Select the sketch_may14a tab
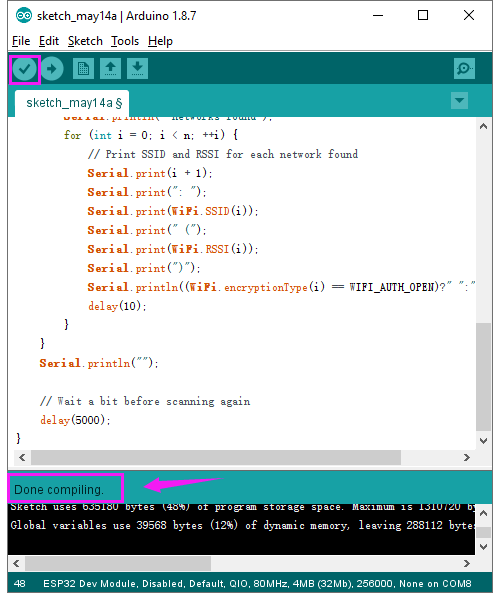This screenshot has height=600, width=500. [72, 103]
